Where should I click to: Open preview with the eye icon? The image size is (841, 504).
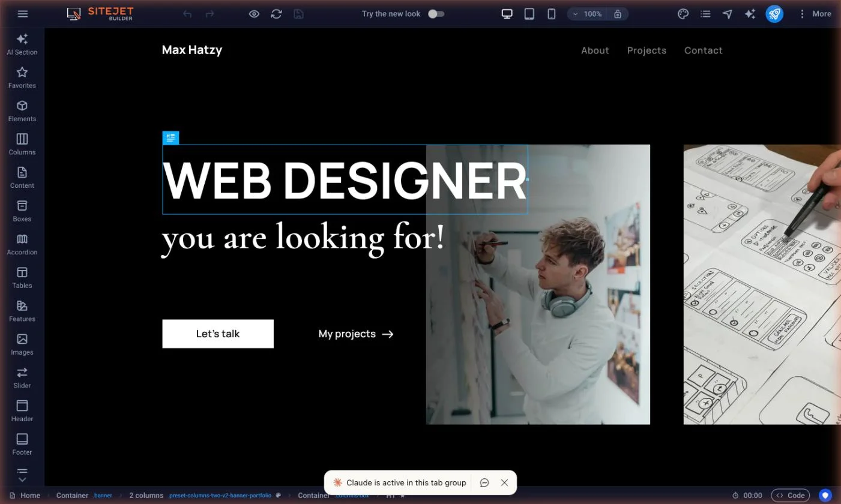coord(254,14)
